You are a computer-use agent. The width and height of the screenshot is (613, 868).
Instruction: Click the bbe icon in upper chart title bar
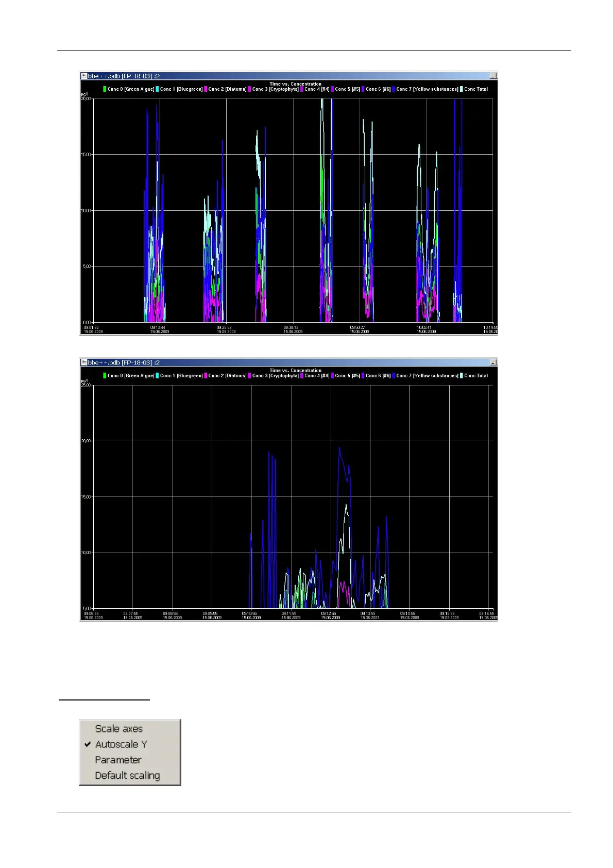pyautogui.click(x=83, y=76)
